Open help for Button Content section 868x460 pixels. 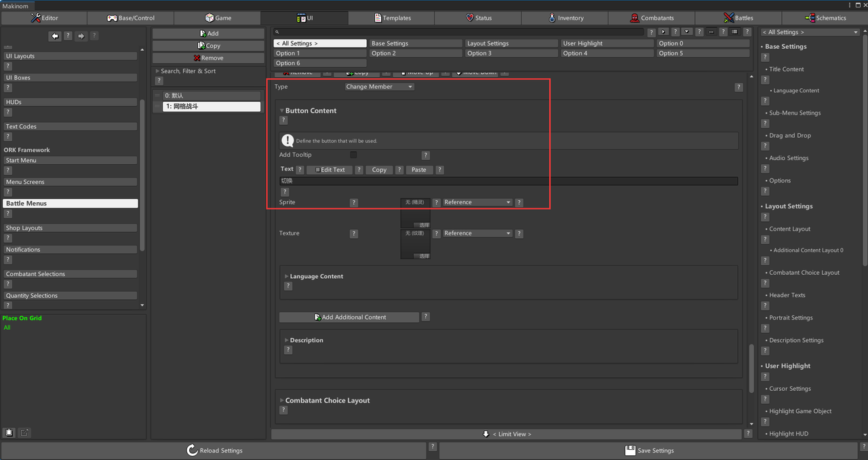(283, 120)
